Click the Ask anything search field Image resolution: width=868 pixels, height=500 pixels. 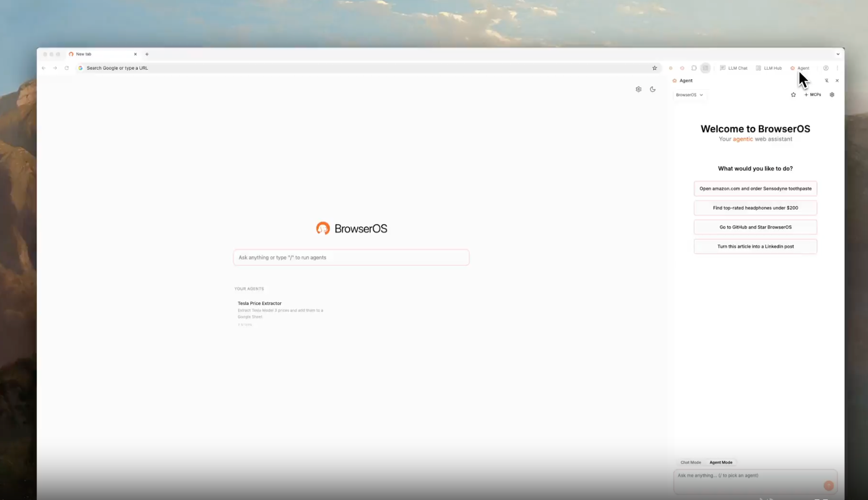point(351,257)
